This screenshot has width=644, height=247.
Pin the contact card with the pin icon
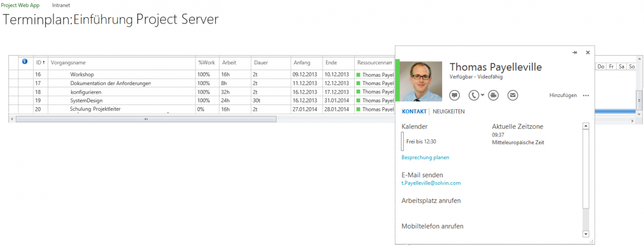[x=575, y=53]
